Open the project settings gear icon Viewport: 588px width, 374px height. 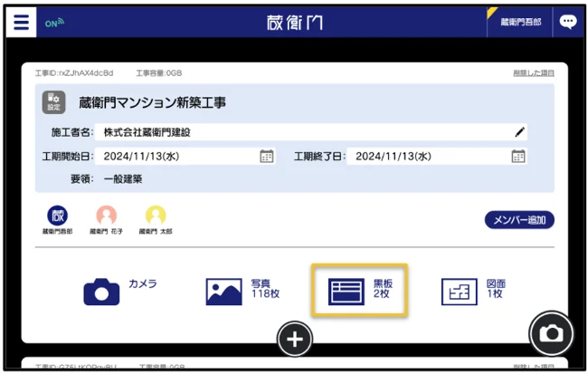54,102
